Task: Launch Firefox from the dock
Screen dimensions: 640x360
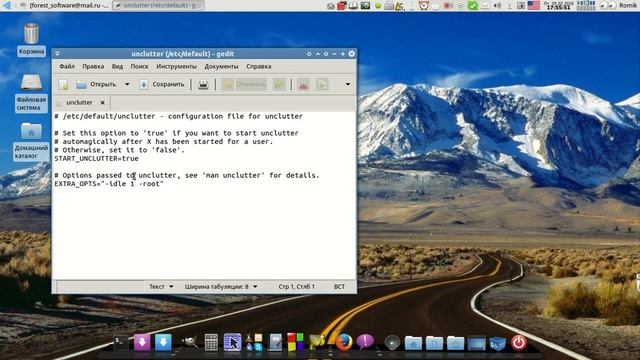Action: click(x=344, y=342)
